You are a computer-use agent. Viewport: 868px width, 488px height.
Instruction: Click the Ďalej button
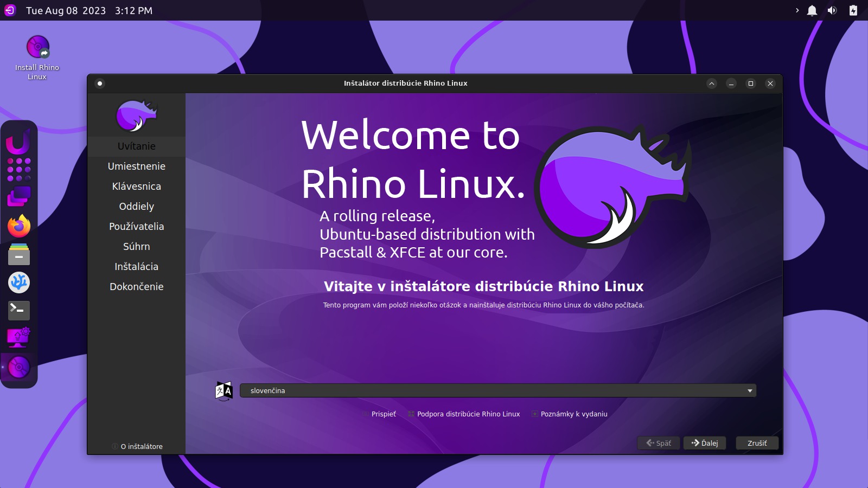tap(705, 444)
